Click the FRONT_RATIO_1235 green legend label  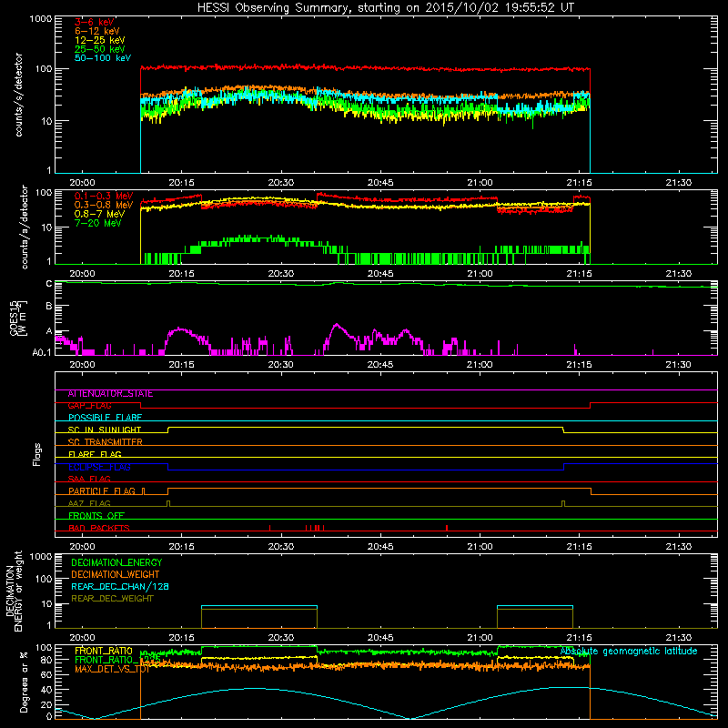[117, 660]
